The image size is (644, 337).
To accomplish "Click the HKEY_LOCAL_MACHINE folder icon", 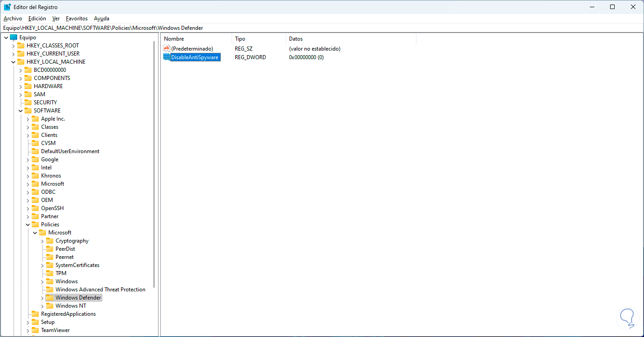I will [21, 62].
